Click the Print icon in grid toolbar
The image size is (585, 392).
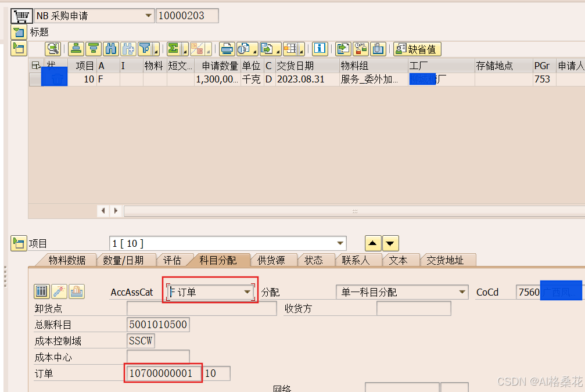pyautogui.click(x=227, y=49)
